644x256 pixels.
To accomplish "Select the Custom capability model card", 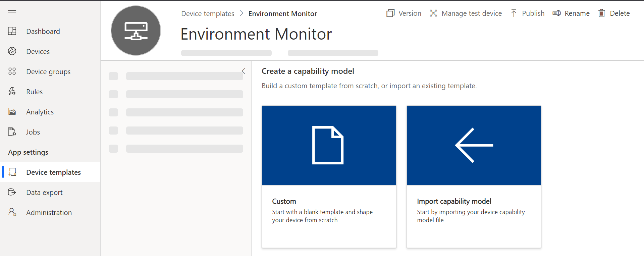I will [329, 177].
